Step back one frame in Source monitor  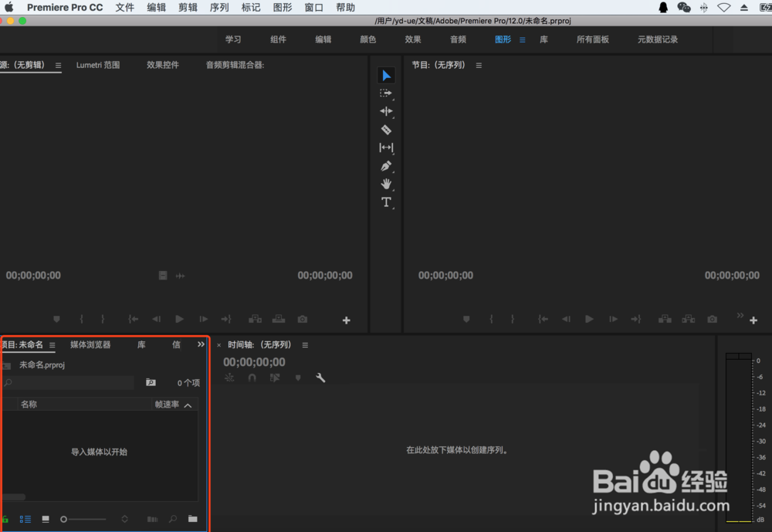(x=156, y=319)
